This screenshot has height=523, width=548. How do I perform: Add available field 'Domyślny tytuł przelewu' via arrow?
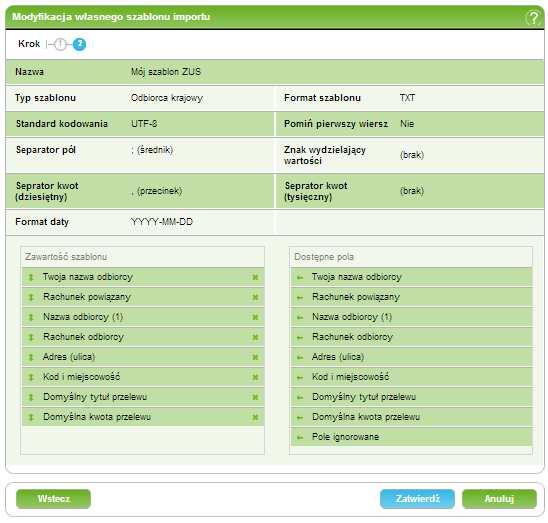click(x=300, y=397)
